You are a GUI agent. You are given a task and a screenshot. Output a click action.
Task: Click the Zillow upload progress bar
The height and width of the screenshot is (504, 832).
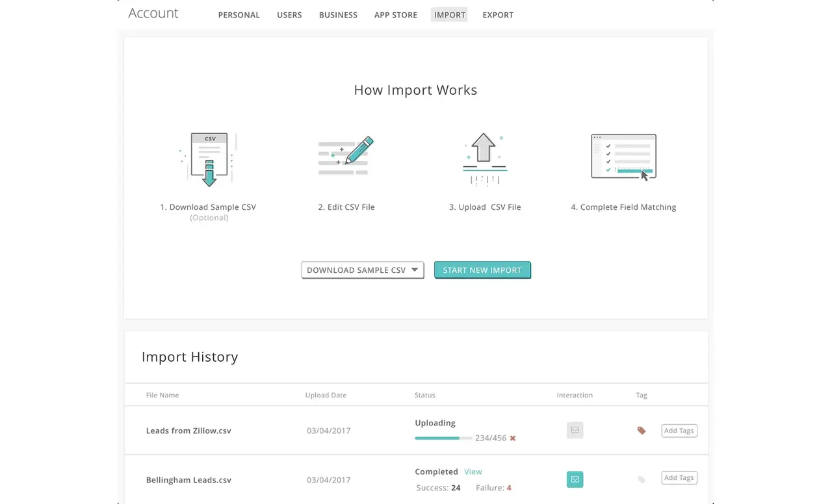pos(443,438)
